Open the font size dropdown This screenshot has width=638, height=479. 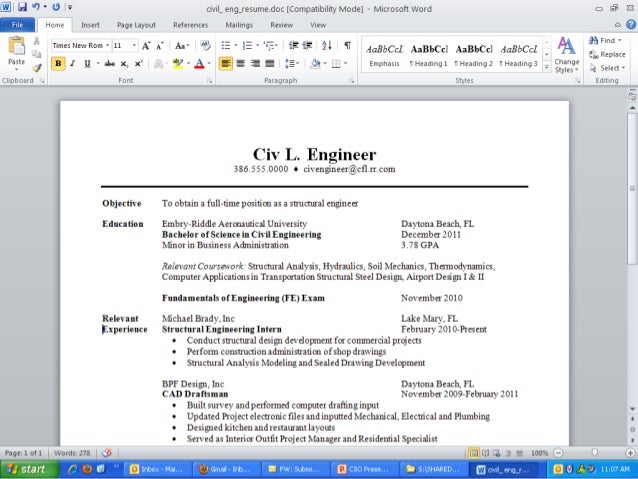[x=134, y=46]
